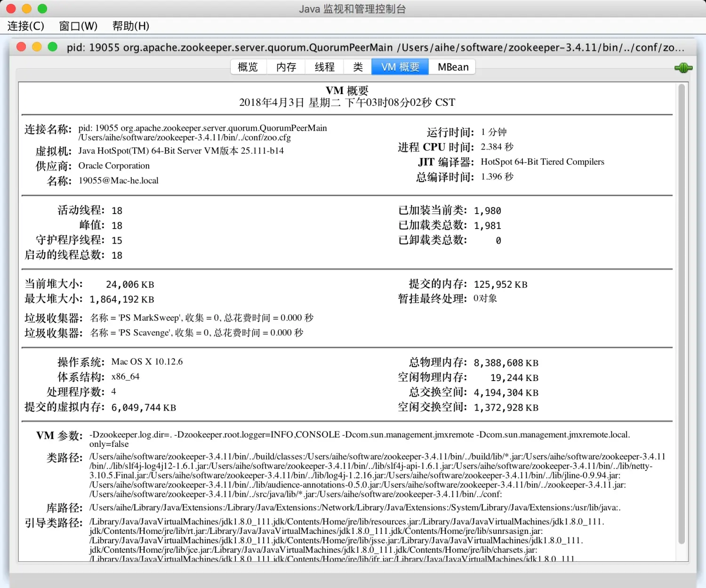Click the 空闲交换空间 value 1,372,928 KB
The width and height of the screenshot is (706, 588).
[506, 408]
